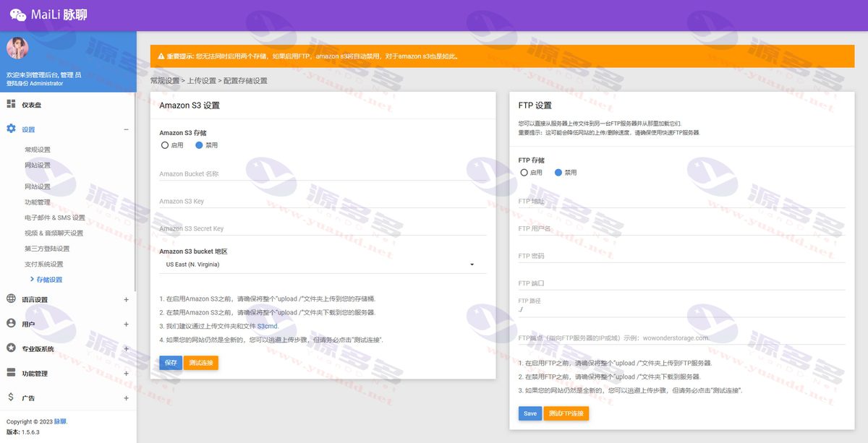868x443 pixels.
Task: Click the MaiLi chat bubble logo
Action: point(18,14)
